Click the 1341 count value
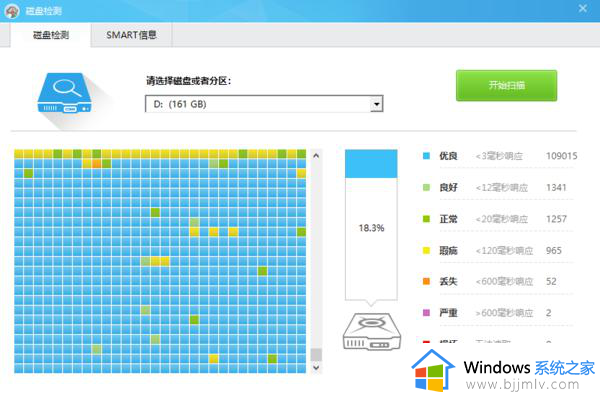Viewport: 600px width, 398px height. tap(556, 187)
